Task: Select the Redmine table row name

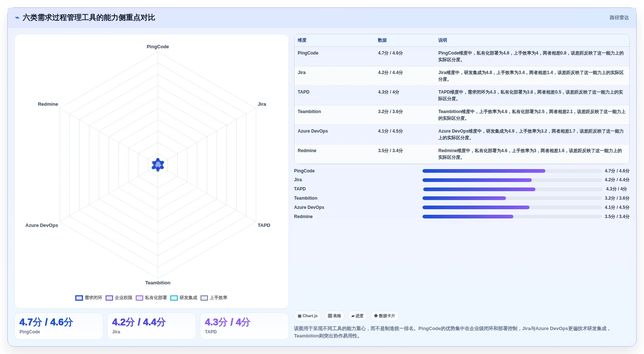Action: [307, 151]
